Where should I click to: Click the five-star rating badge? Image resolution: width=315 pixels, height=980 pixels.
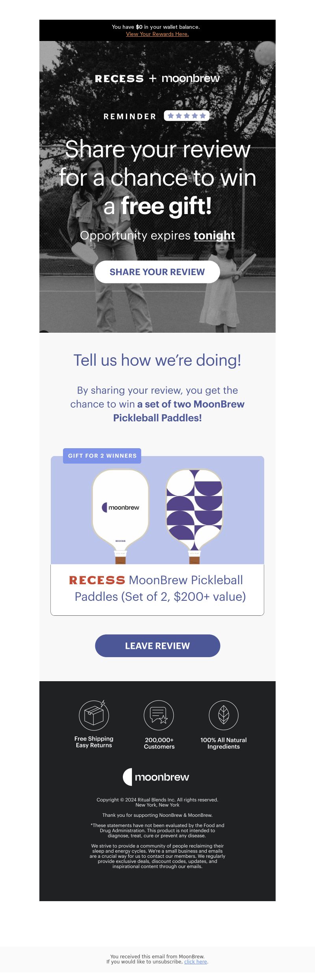[187, 116]
